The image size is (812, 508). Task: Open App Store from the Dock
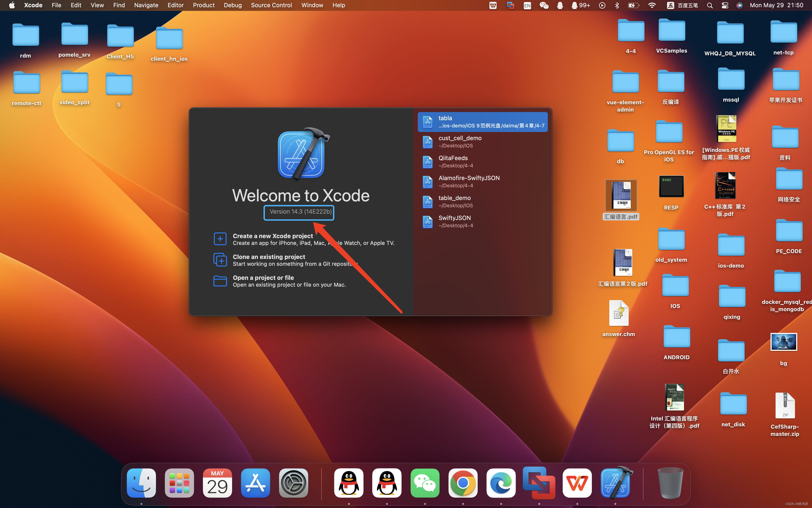tap(255, 483)
